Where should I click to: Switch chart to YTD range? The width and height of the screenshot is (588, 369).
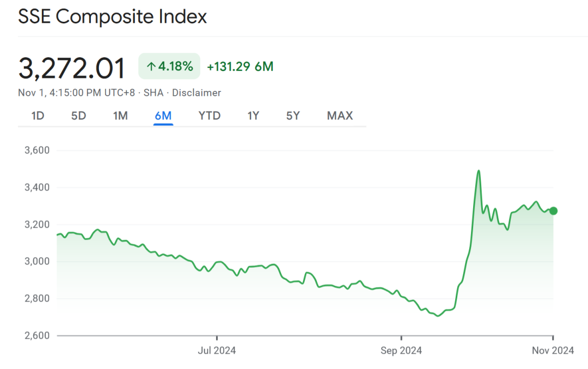[x=209, y=115]
